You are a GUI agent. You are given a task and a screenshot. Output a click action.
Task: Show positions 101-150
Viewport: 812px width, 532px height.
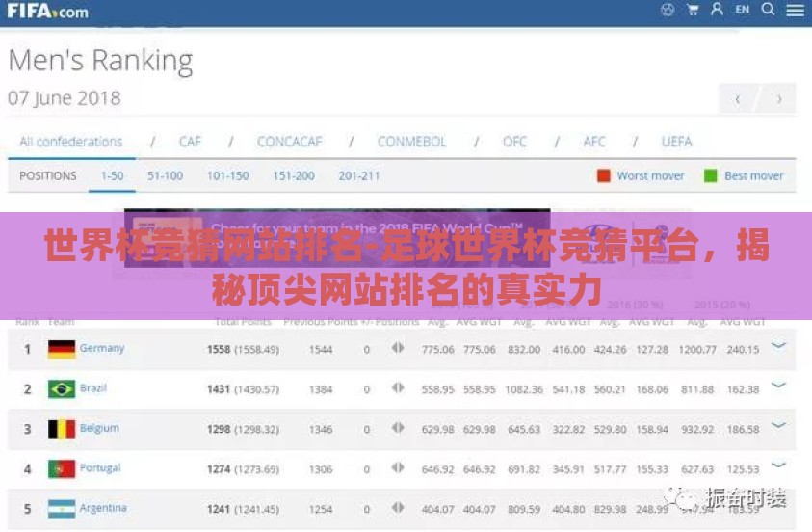(x=228, y=176)
